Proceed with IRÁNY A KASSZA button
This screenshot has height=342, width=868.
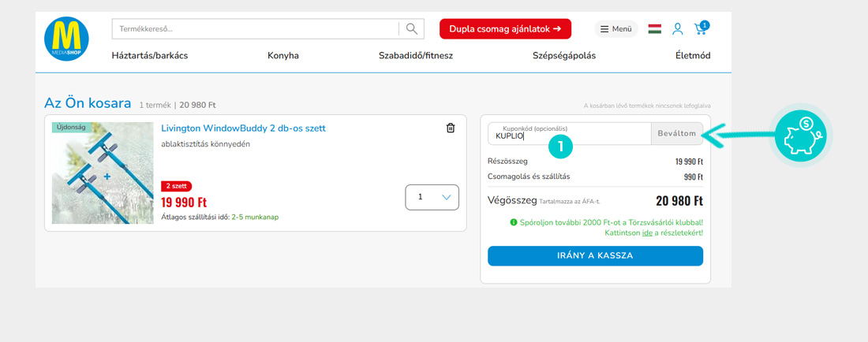pyautogui.click(x=595, y=256)
